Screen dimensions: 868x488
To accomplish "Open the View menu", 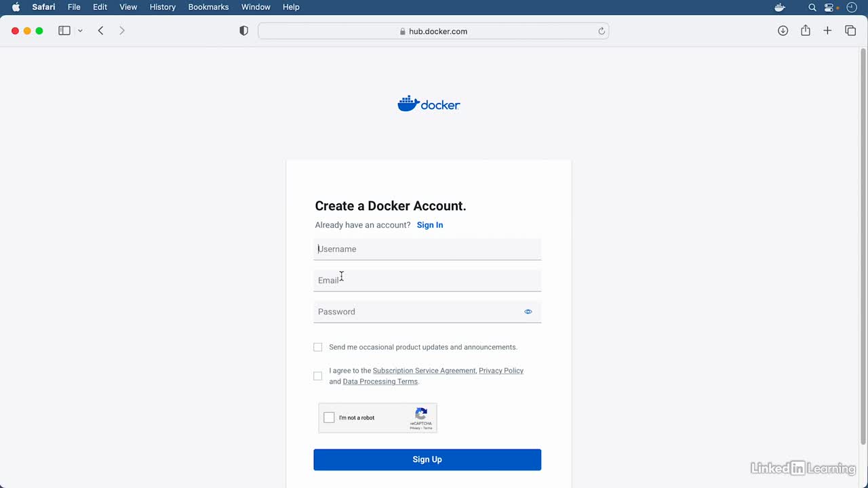I will (128, 7).
